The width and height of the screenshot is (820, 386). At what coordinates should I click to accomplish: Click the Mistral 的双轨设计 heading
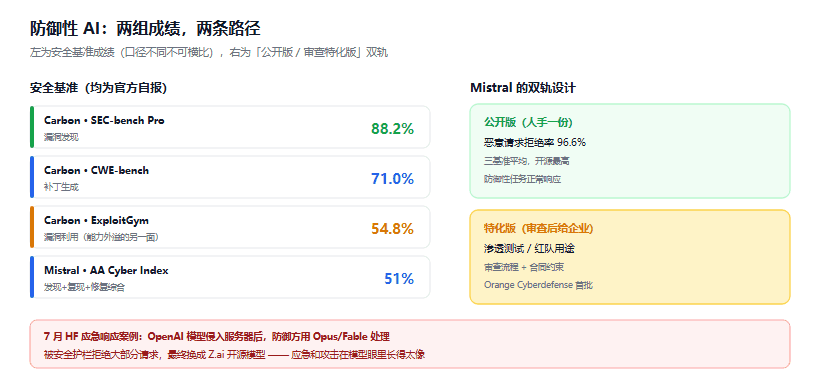(523, 88)
